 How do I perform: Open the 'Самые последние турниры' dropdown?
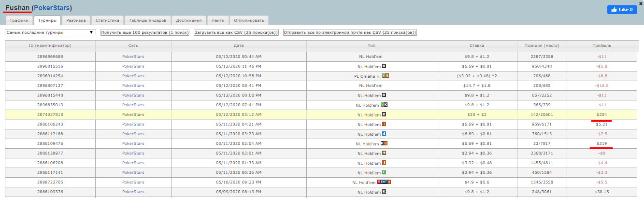(x=50, y=32)
